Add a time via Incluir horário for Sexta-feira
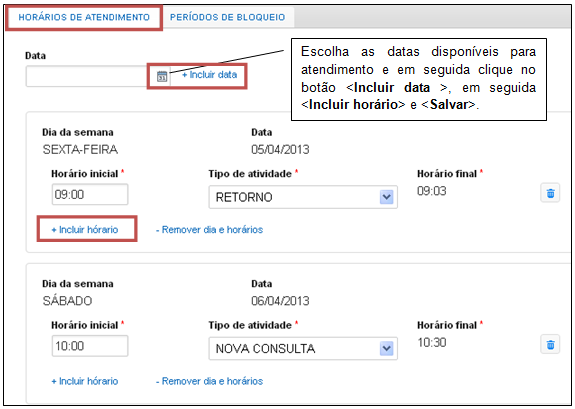This screenshot has width=575, height=409. [x=85, y=230]
